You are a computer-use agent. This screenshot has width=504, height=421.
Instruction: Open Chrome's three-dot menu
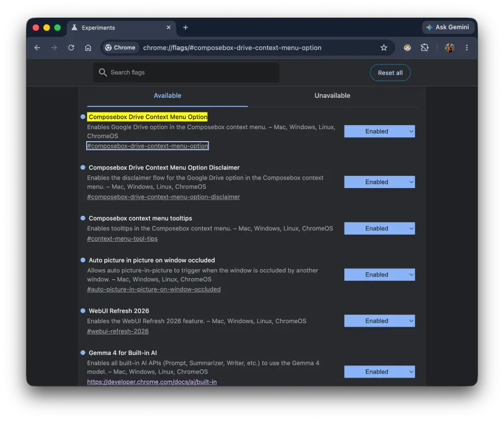(467, 47)
